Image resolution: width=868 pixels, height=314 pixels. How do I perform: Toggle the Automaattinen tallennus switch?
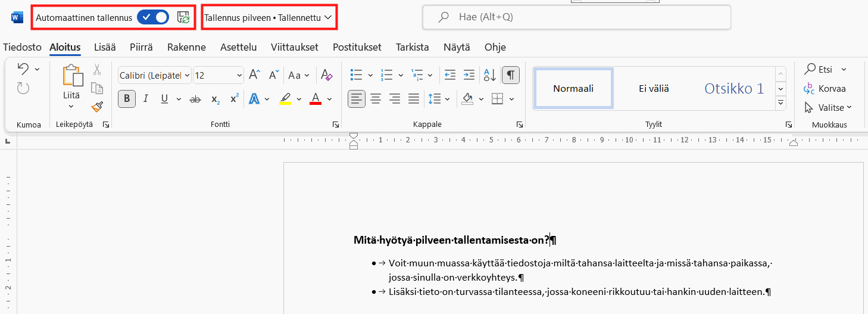tap(153, 17)
